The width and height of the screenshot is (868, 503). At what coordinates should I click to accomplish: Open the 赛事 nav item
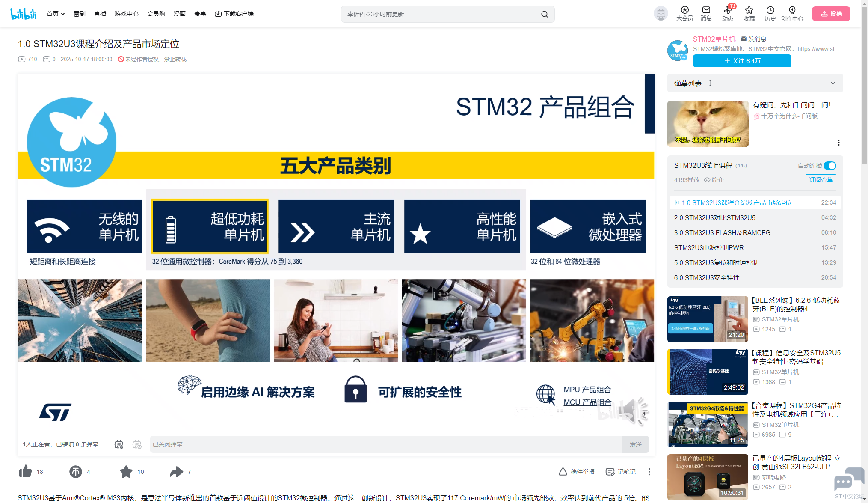[200, 14]
